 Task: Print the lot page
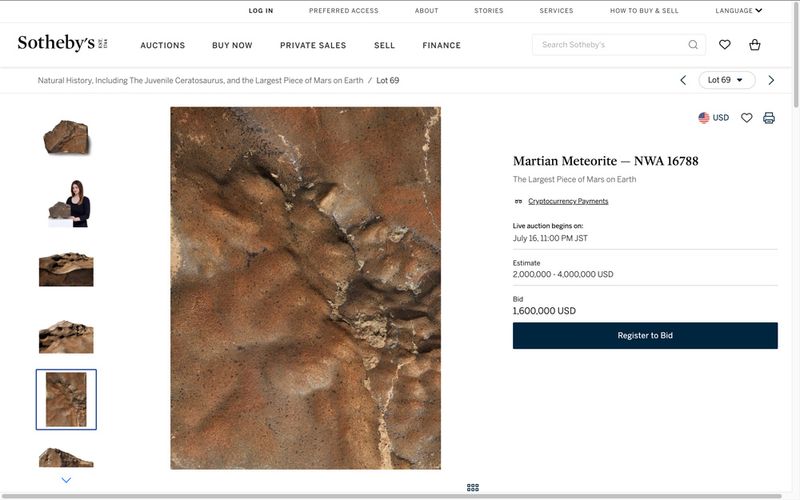pos(769,118)
